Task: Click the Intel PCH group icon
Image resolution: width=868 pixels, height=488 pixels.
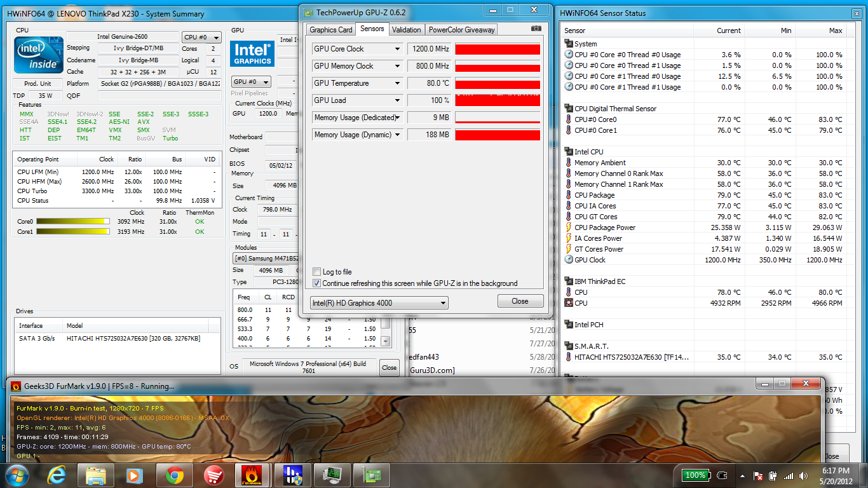Action: coord(569,325)
